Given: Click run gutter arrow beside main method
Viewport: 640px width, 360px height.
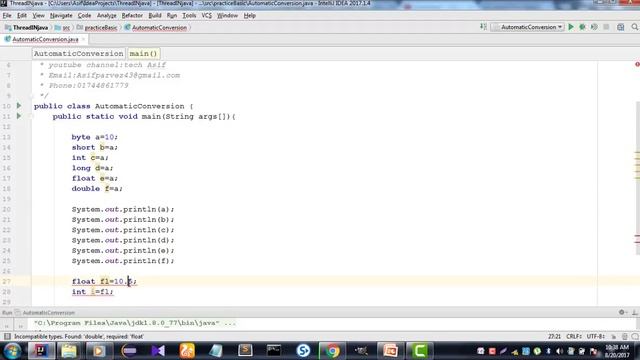Looking at the screenshot, I should (19, 116).
